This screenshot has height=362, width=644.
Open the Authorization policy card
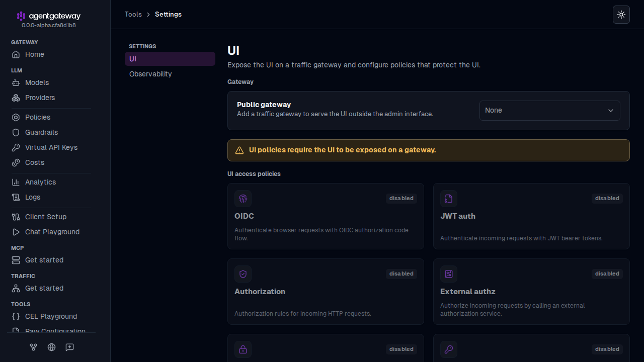(326, 292)
